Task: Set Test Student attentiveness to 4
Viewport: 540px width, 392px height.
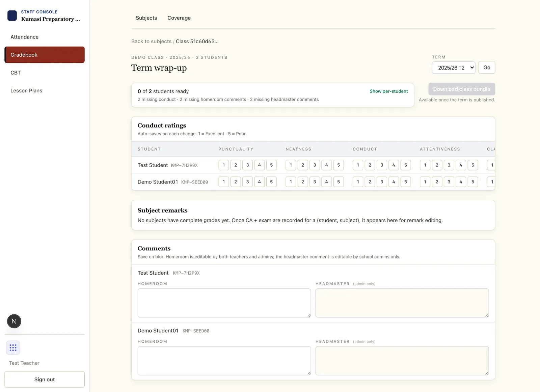Action: (461, 165)
